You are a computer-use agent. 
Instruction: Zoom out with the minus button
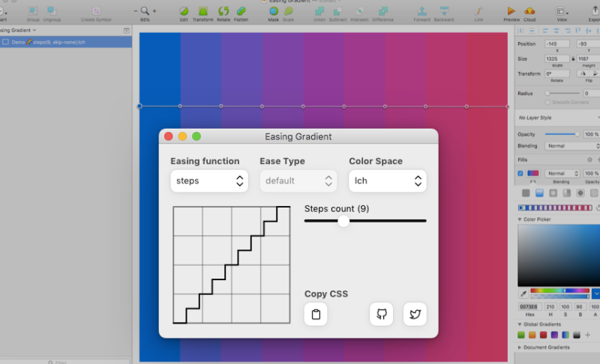click(x=136, y=11)
